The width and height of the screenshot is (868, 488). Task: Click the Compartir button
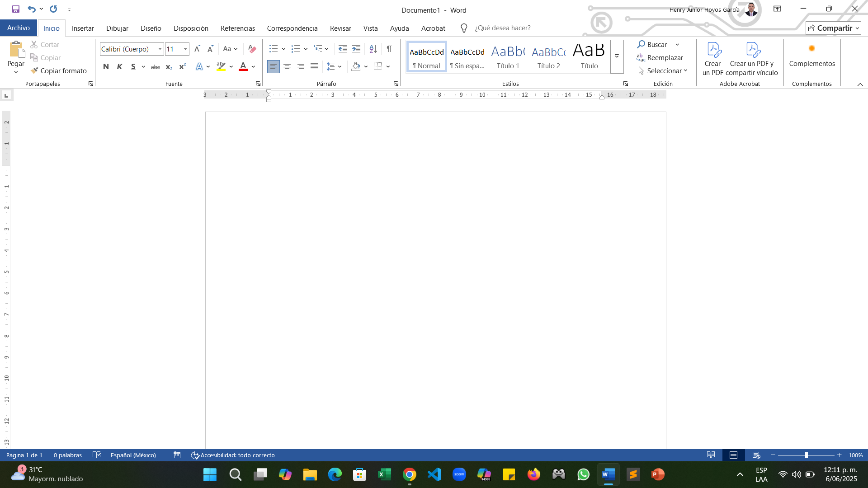click(x=833, y=28)
